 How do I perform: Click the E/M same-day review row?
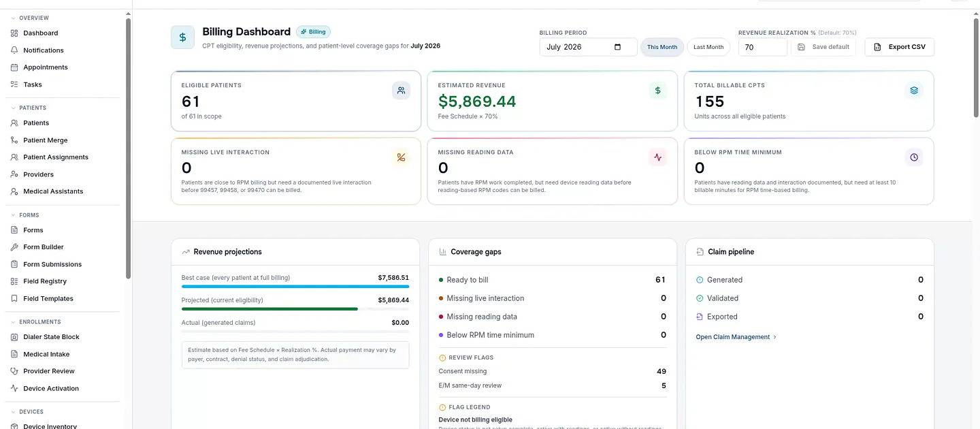click(x=553, y=385)
